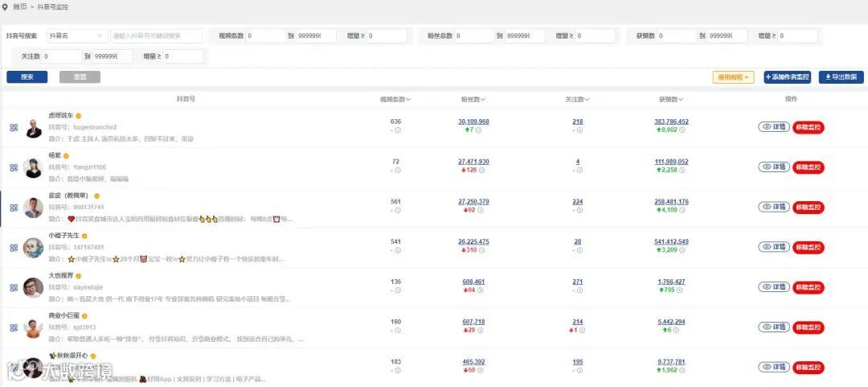Show QR code for 虎哥说车
Image resolution: width=868 pixels, height=387 pixels.
pyautogui.click(x=14, y=127)
